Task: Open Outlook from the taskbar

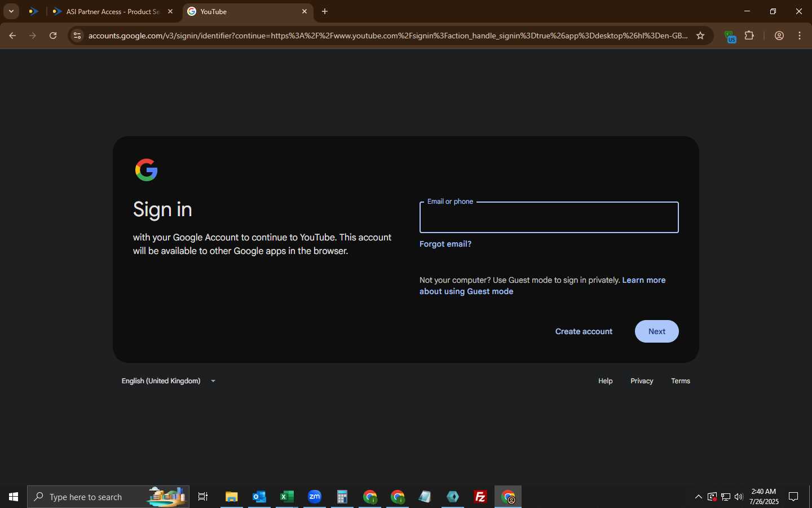Action: click(x=259, y=497)
